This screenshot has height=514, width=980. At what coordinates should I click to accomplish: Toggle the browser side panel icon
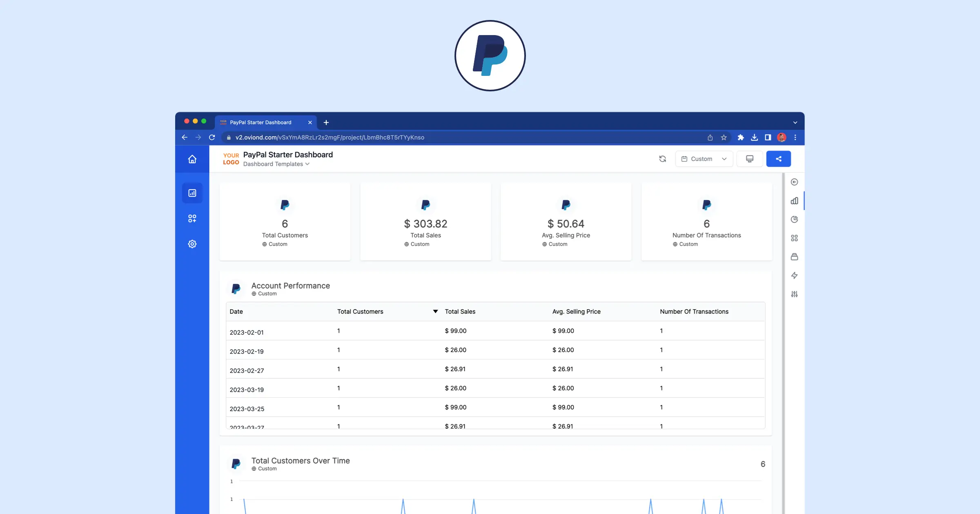(768, 137)
